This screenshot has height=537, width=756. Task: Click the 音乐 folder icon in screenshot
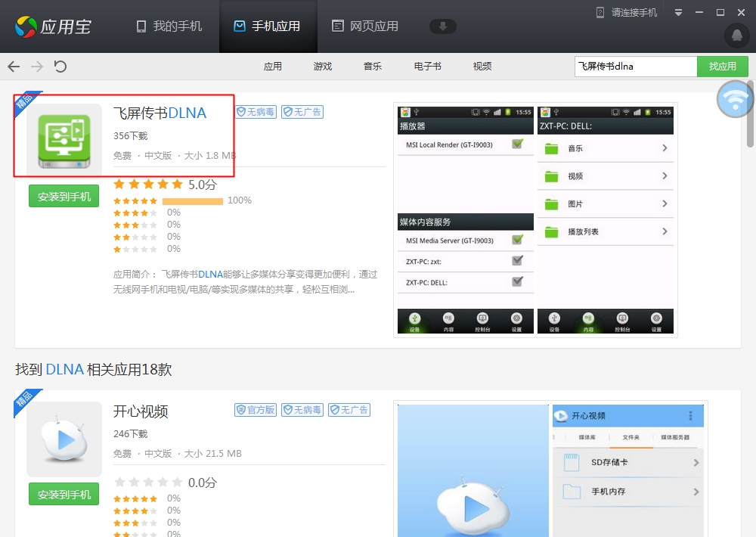click(x=551, y=148)
